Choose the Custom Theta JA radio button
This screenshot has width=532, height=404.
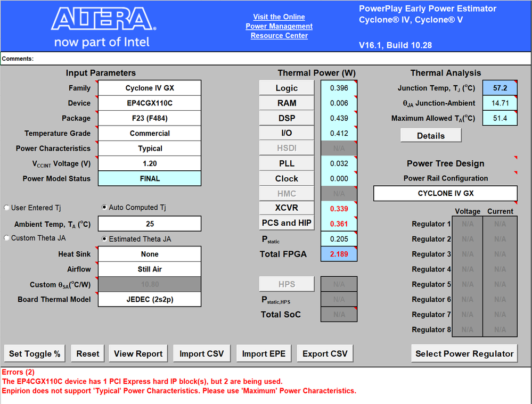[x=6, y=238]
